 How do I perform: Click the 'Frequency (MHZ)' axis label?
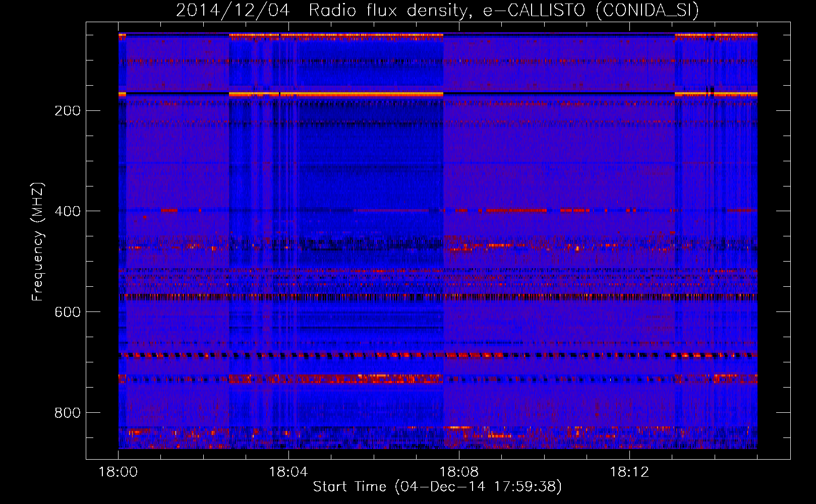pyautogui.click(x=38, y=241)
